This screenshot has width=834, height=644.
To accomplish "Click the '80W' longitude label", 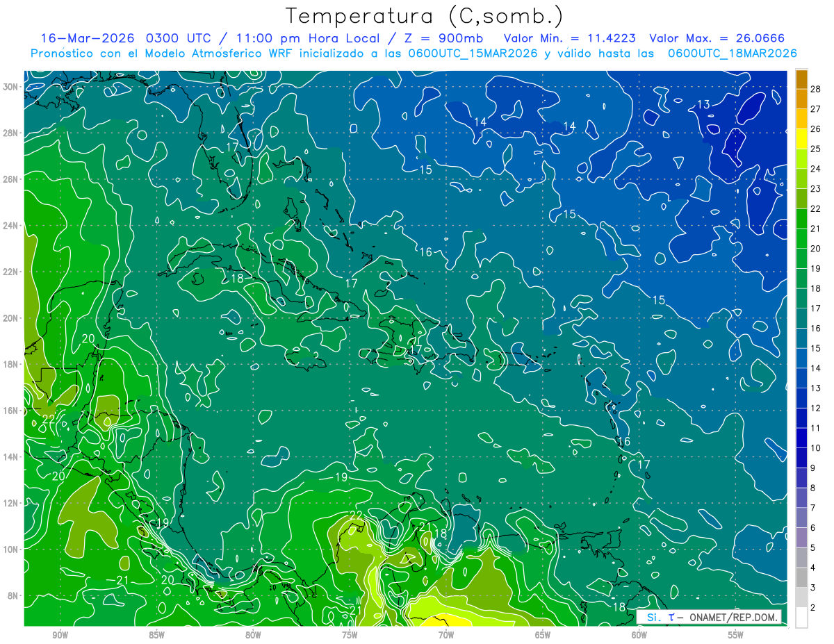I will tap(253, 635).
